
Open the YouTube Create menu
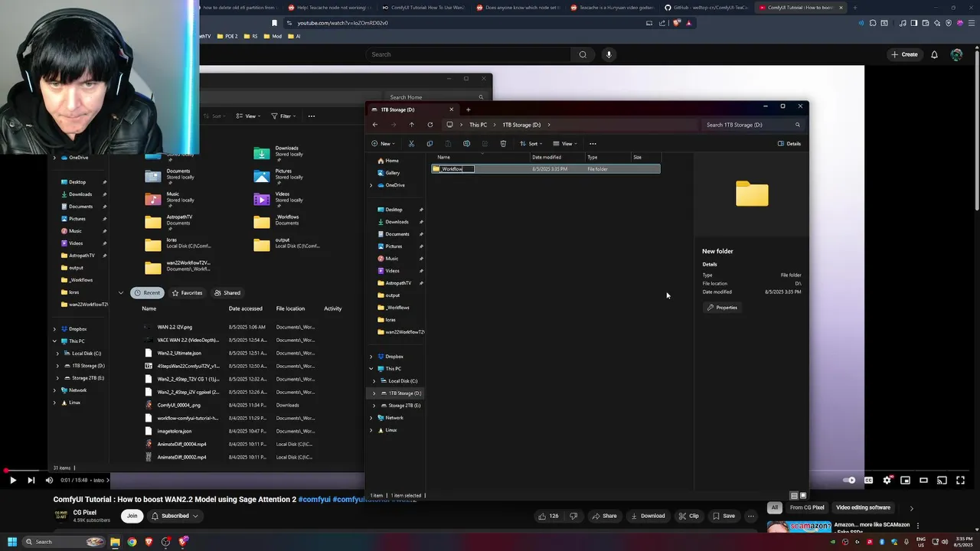click(x=904, y=54)
